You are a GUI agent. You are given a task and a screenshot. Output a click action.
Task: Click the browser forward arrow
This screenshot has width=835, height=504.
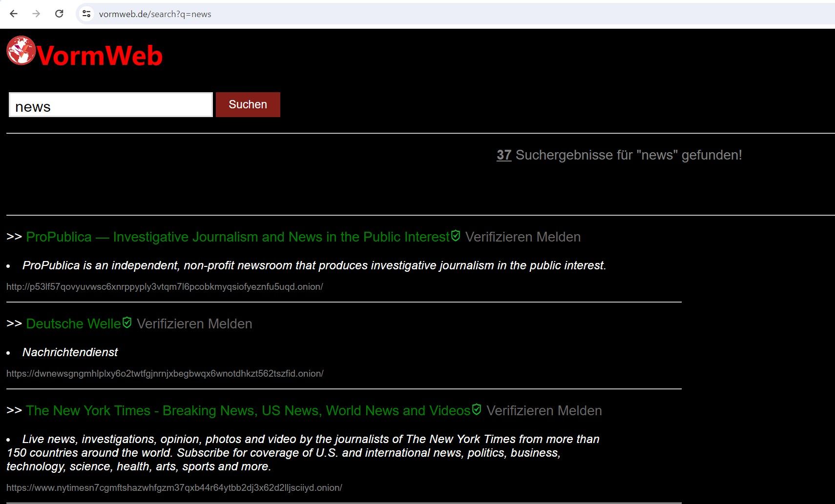36,14
